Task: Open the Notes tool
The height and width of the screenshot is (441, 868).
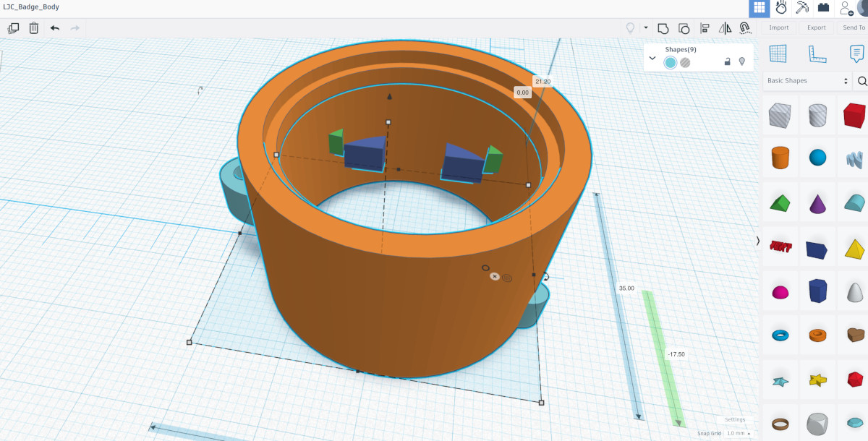Action: pos(856,54)
